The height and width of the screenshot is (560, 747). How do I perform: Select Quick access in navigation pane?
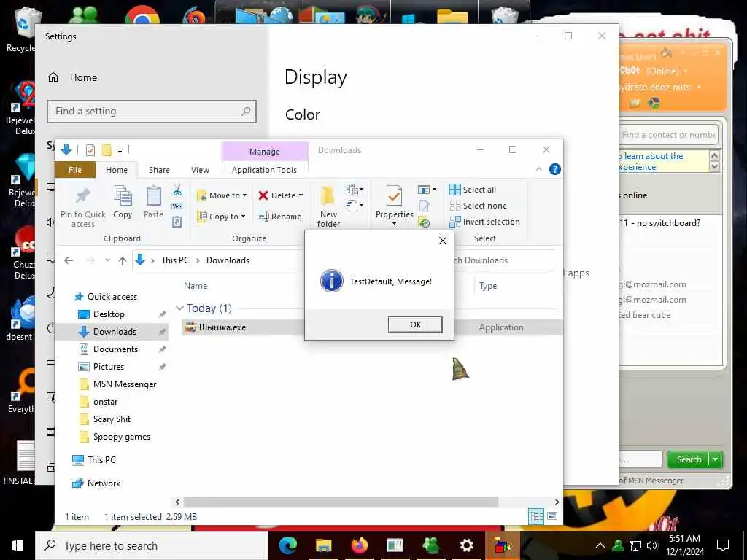click(112, 297)
